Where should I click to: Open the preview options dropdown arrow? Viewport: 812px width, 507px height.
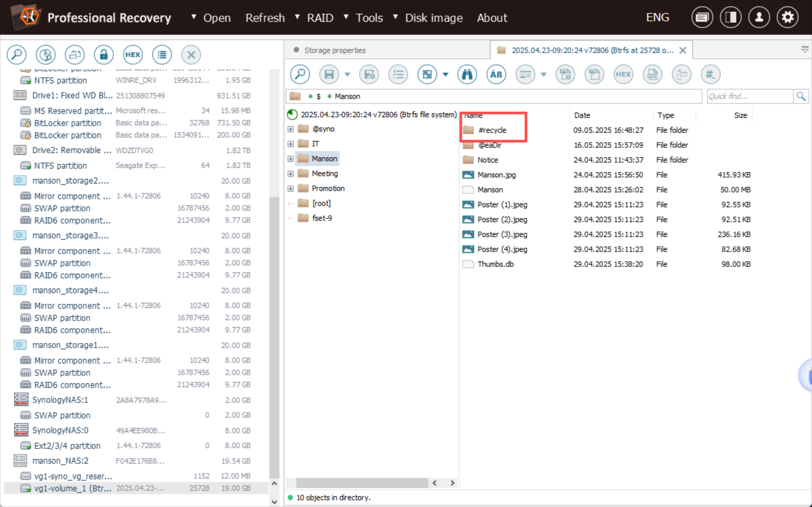(544, 74)
